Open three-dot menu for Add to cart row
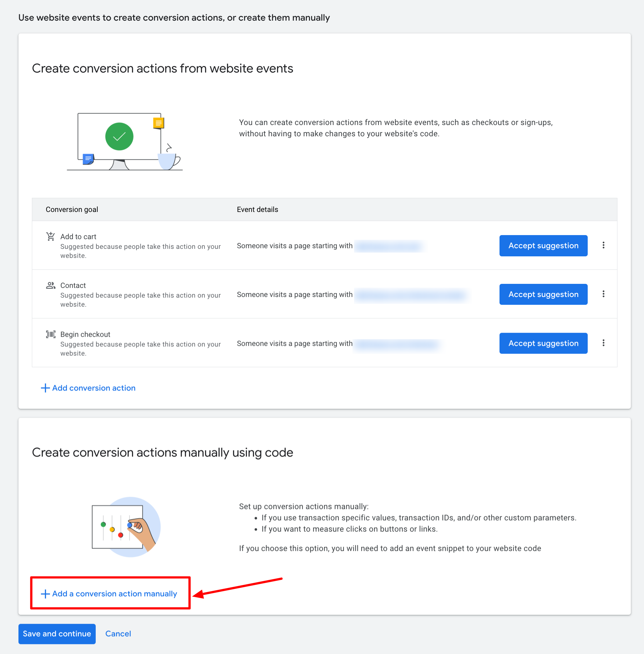 (603, 245)
